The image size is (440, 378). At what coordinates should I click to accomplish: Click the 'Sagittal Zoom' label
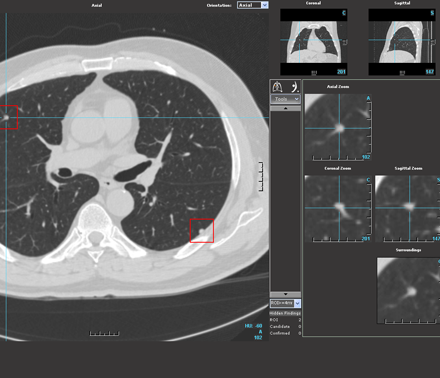pos(408,168)
